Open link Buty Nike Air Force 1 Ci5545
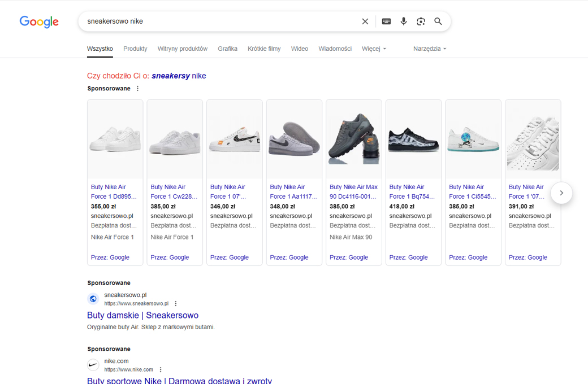Screen dimensions: 588x384 click(x=473, y=191)
